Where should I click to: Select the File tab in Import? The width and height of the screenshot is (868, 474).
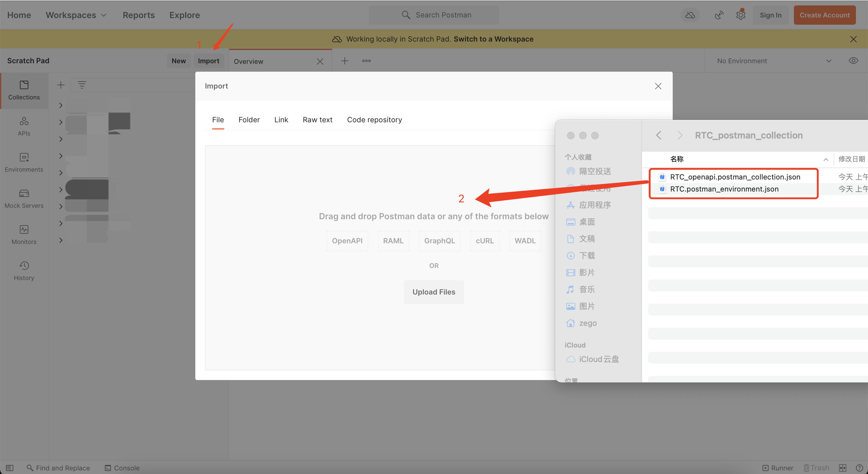point(218,120)
